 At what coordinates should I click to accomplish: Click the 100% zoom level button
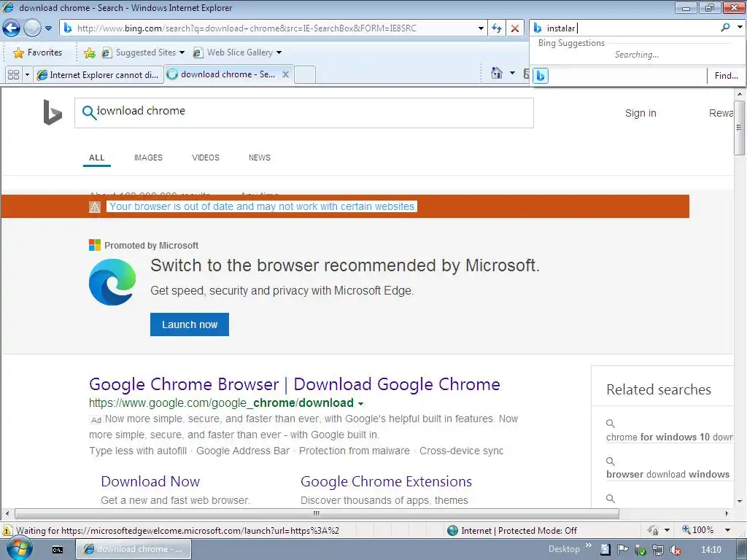tap(698, 530)
